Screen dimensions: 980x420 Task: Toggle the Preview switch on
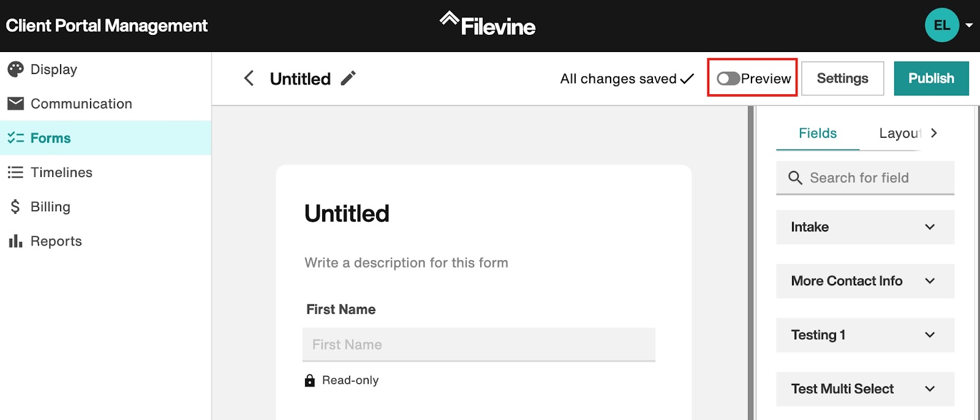[728, 78]
